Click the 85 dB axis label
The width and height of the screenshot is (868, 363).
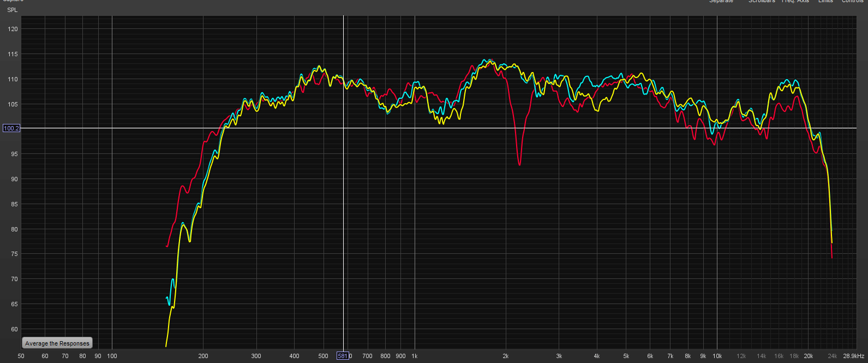tap(14, 204)
